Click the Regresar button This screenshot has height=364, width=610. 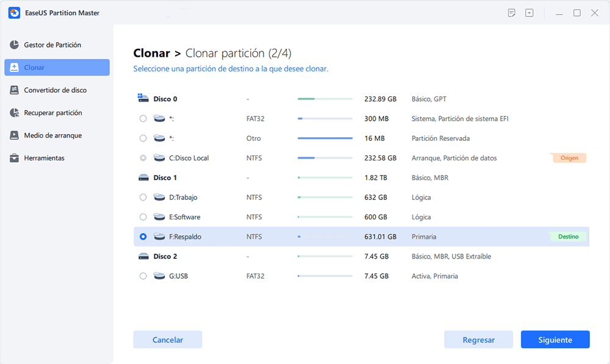click(x=478, y=340)
